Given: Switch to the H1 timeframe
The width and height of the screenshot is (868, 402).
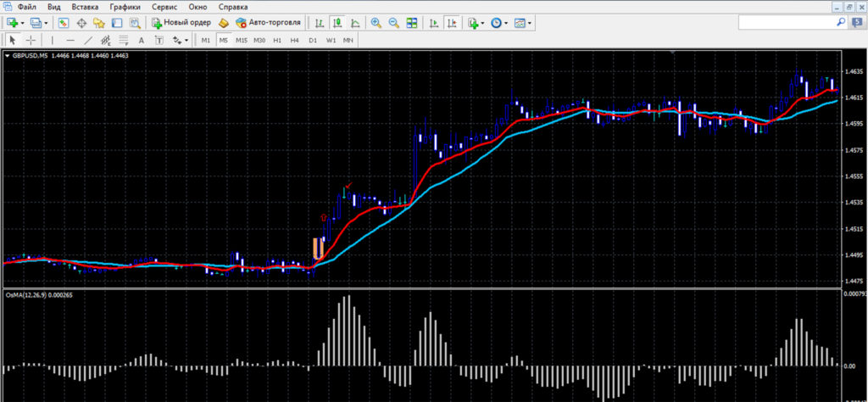Looking at the screenshot, I should pyautogui.click(x=277, y=41).
